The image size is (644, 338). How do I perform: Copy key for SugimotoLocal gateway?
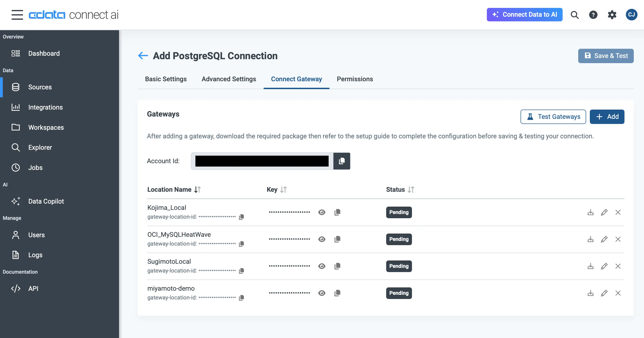point(337,266)
